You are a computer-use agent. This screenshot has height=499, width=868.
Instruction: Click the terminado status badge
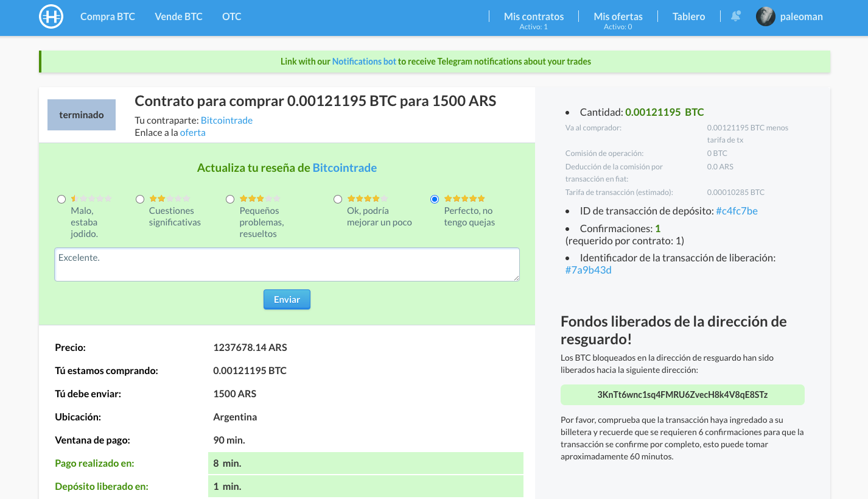(x=82, y=115)
